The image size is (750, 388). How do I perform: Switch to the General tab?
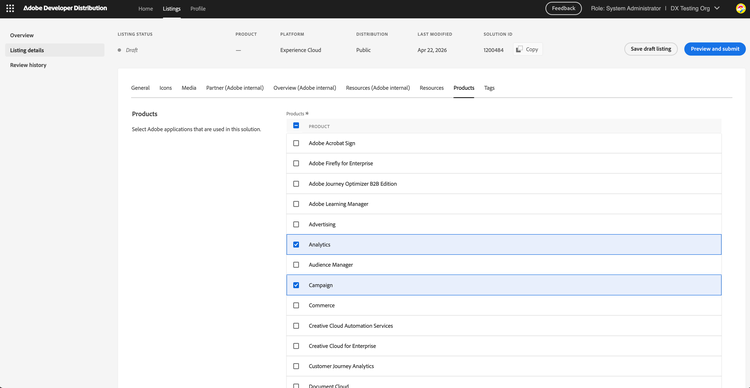(x=140, y=88)
